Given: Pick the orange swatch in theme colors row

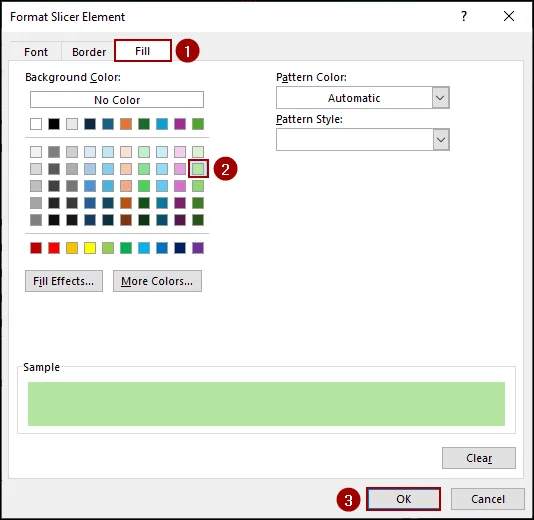Looking at the screenshot, I should coord(126,124).
